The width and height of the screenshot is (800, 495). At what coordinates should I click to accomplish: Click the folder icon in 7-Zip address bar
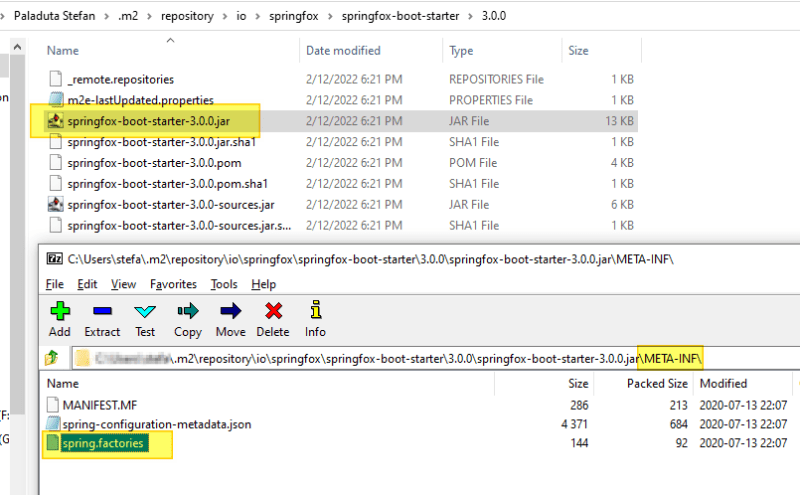[x=82, y=358]
